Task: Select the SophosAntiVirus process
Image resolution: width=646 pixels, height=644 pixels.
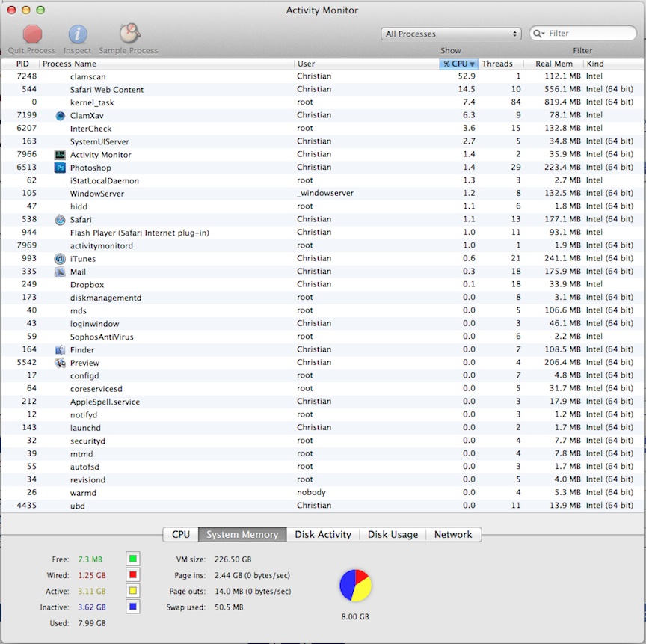Action: pyautogui.click(x=322, y=337)
